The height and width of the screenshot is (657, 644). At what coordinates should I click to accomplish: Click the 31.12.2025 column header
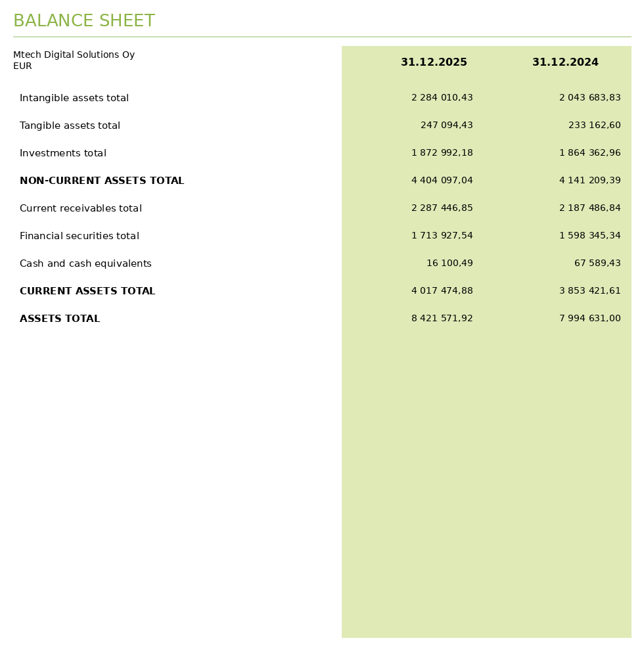coord(434,62)
